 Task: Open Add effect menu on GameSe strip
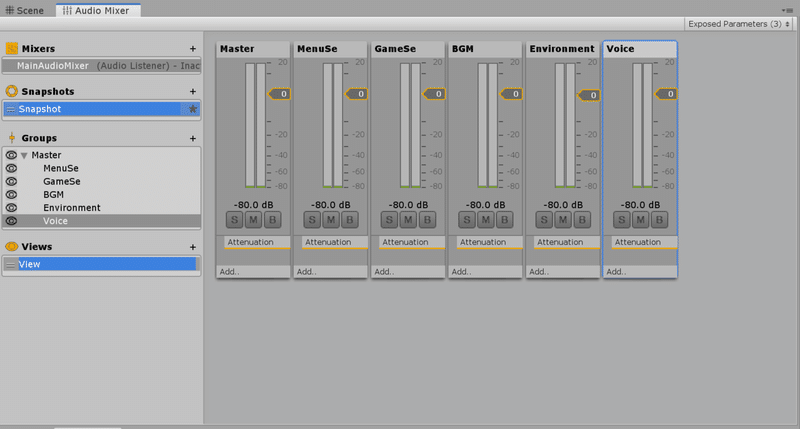(408, 272)
